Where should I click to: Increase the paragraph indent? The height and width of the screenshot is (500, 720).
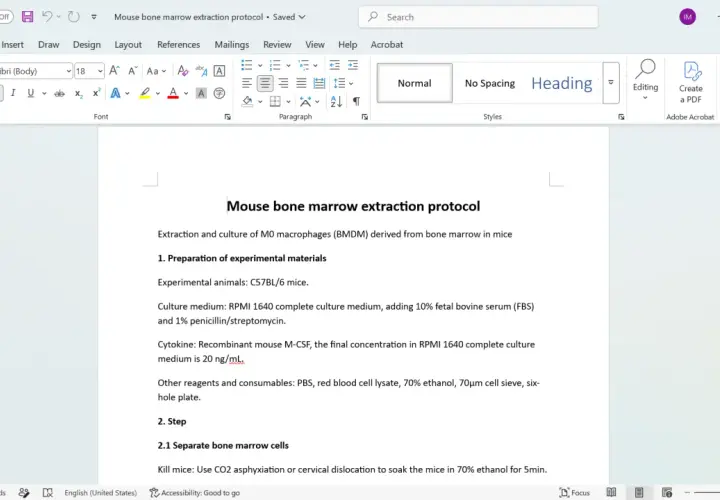tap(353, 65)
